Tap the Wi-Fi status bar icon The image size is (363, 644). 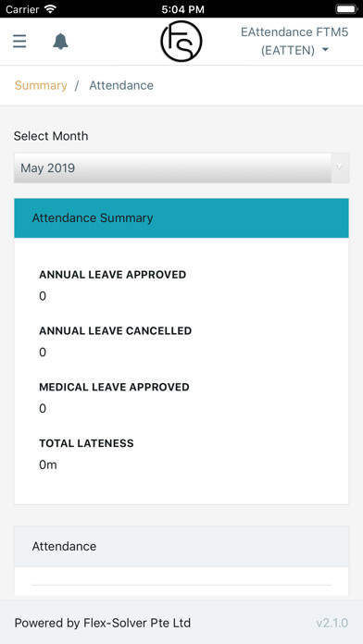pyautogui.click(x=51, y=9)
